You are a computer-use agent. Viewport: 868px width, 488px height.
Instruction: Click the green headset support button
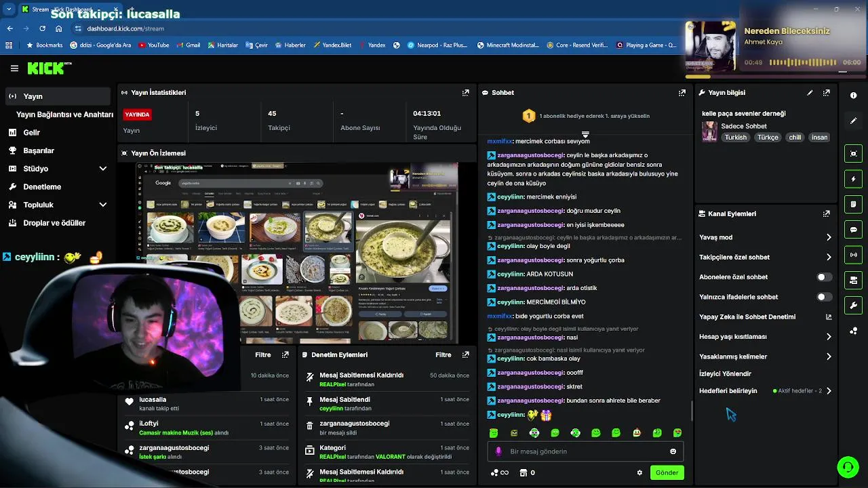point(847,467)
